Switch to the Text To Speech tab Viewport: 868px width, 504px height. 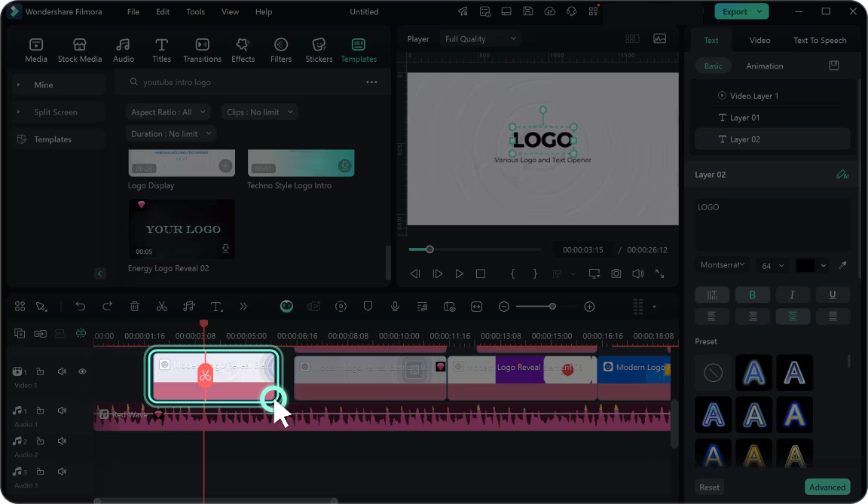(820, 41)
